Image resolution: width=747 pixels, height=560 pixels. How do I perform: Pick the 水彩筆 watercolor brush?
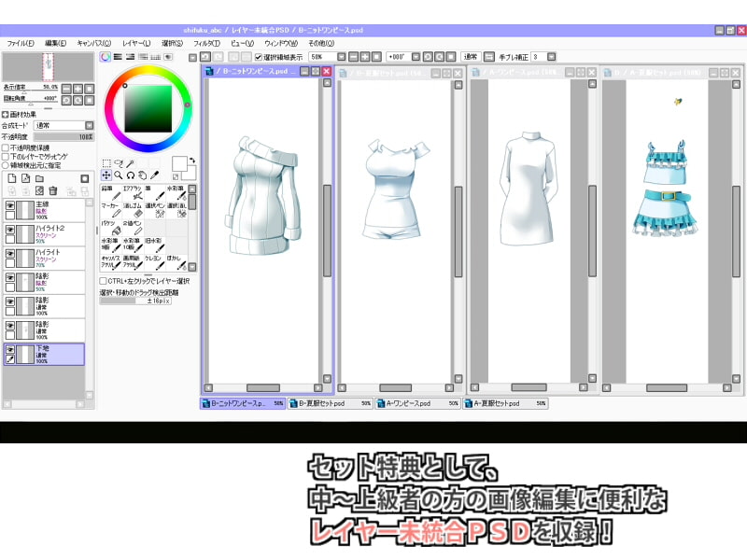(176, 193)
